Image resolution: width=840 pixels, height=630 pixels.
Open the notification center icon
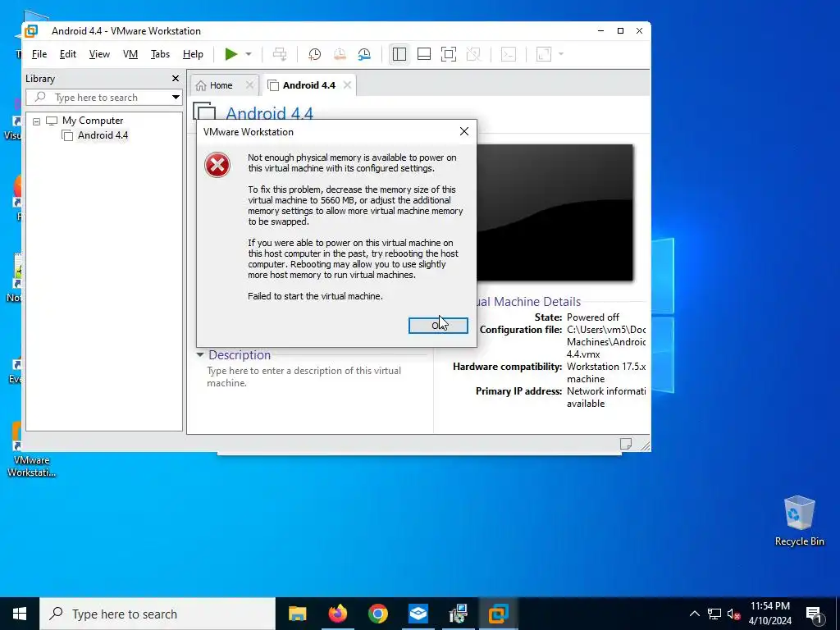[814, 614]
